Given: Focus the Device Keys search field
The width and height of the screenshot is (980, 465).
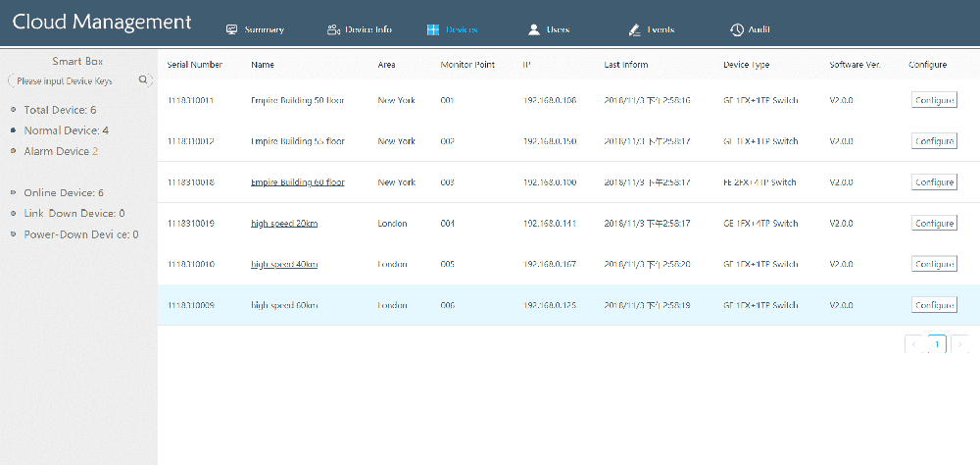Looking at the screenshot, I should pyautogui.click(x=80, y=80).
